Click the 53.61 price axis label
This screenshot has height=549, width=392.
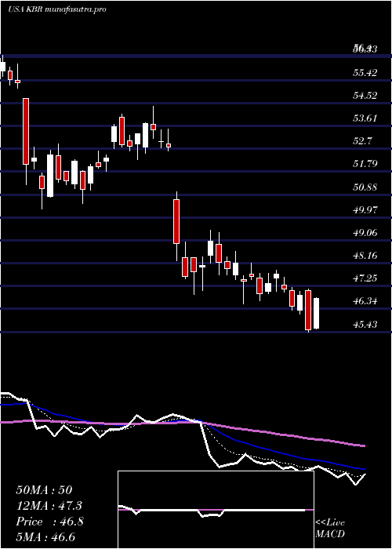click(365, 118)
